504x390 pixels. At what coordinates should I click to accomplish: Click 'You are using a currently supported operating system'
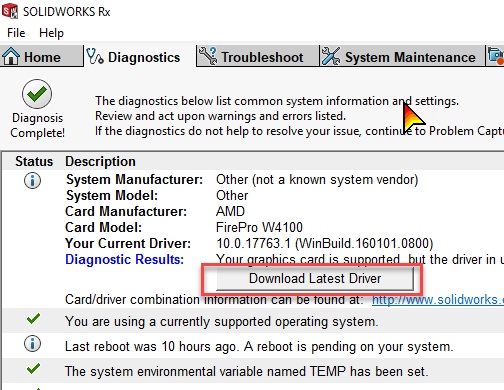222,322
